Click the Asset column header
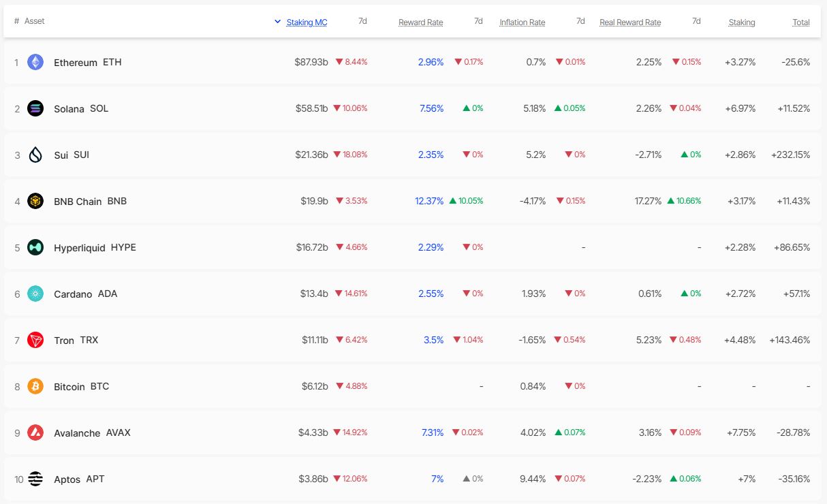The image size is (827, 504). tap(35, 21)
